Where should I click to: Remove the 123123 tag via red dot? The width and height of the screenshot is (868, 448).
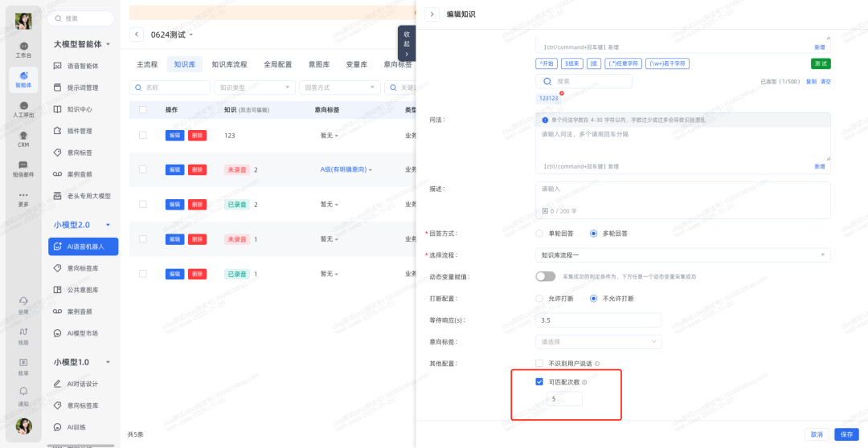coord(561,93)
